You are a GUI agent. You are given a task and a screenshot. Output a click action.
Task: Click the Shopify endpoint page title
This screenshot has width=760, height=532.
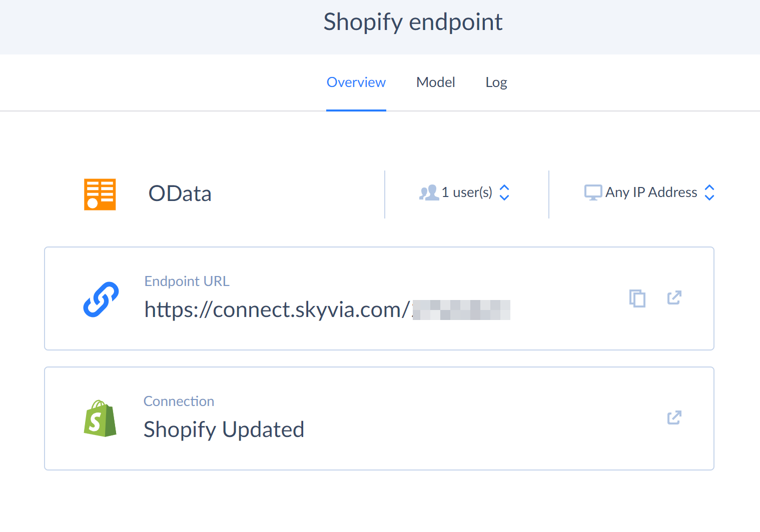pyautogui.click(x=413, y=22)
